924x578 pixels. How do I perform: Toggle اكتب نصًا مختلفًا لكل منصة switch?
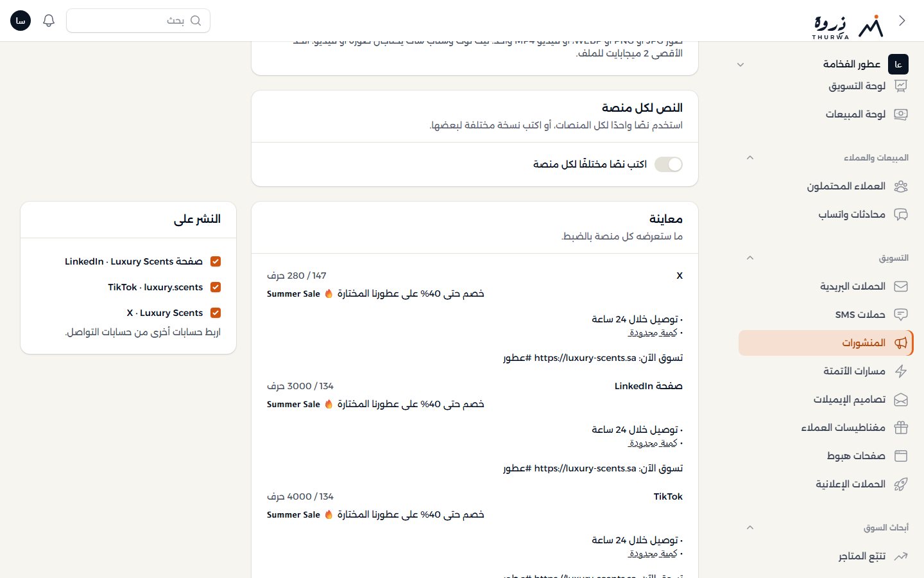point(669,164)
